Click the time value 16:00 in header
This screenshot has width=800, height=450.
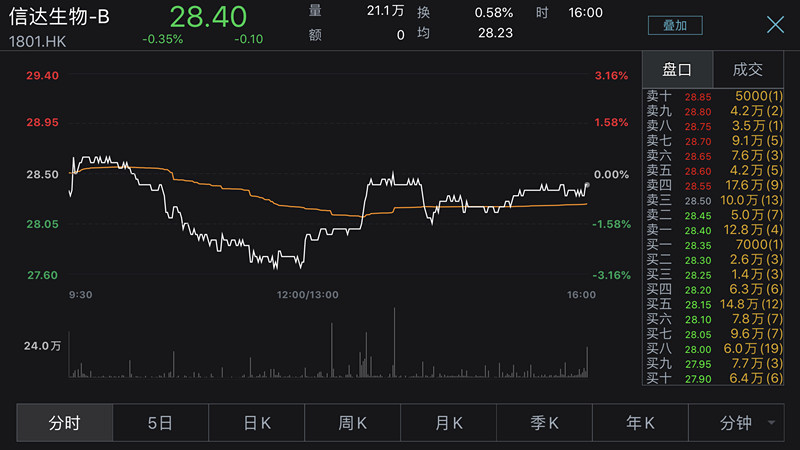[x=585, y=12]
